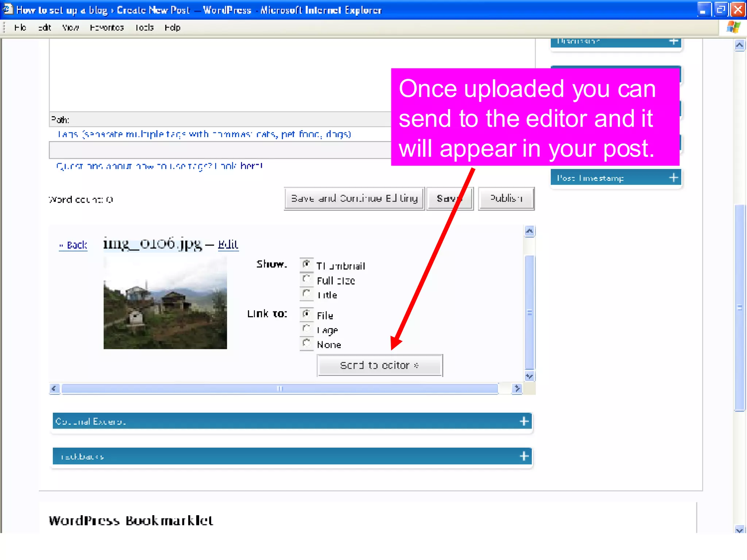This screenshot has width=747, height=560.
Task: Open the Tools menu
Action: tap(144, 28)
